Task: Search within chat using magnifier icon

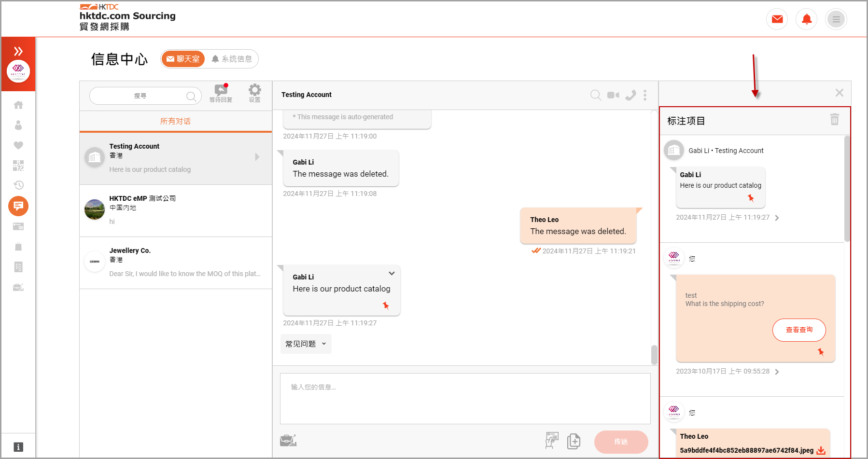Action: tap(596, 95)
